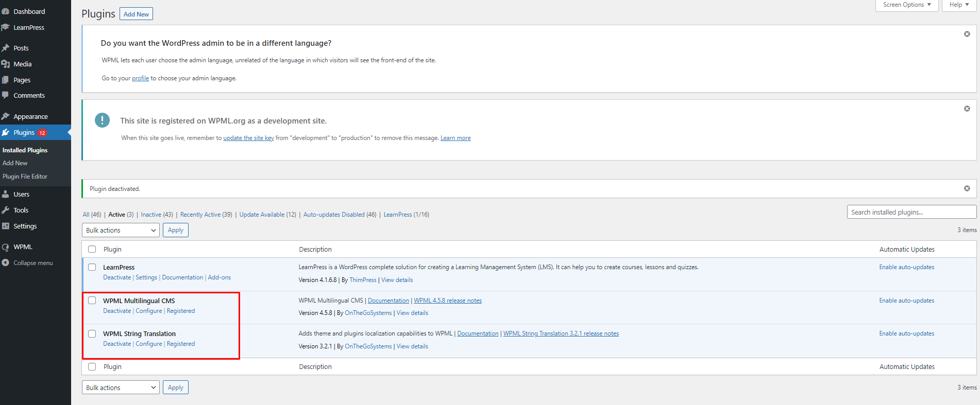Enable auto-updates for LearnPress
The width and height of the screenshot is (980, 405).
907,267
